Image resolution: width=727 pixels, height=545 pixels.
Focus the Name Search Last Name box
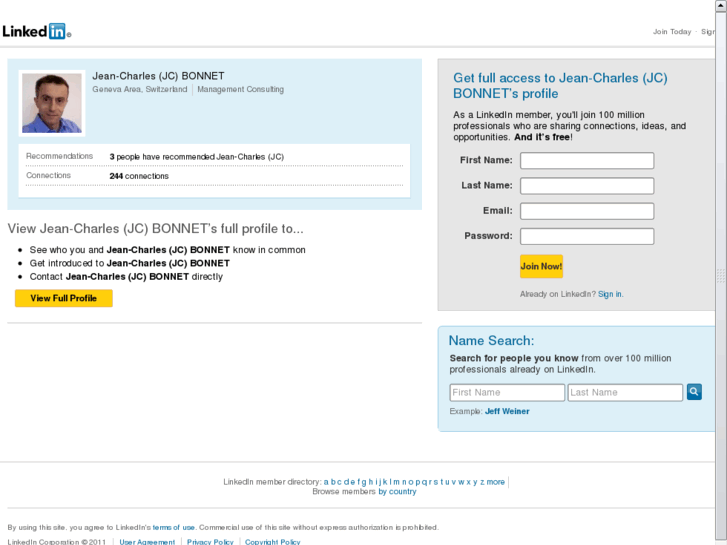[x=625, y=392]
